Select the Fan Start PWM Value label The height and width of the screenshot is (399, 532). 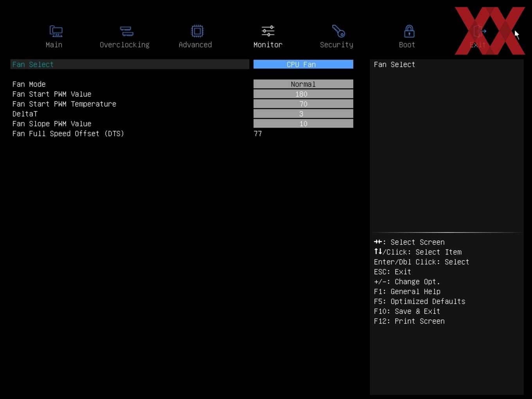(x=52, y=94)
